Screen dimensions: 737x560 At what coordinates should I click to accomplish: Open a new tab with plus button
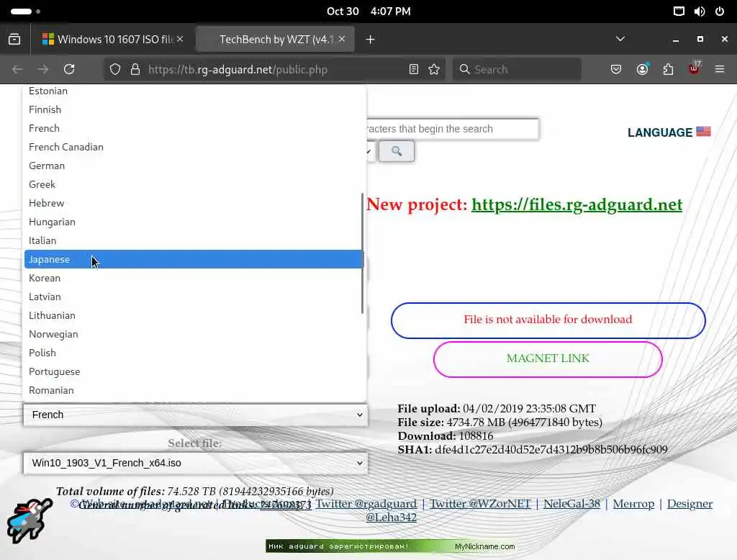point(371,40)
